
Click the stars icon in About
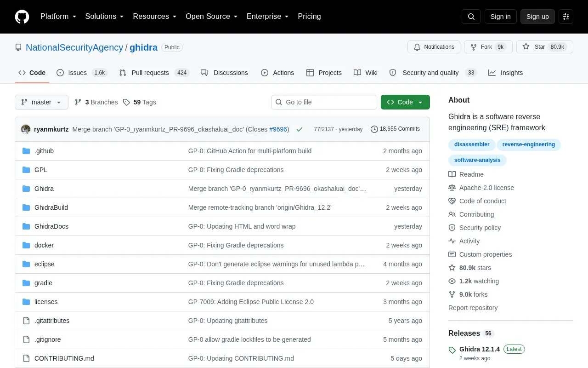pyautogui.click(x=452, y=268)
